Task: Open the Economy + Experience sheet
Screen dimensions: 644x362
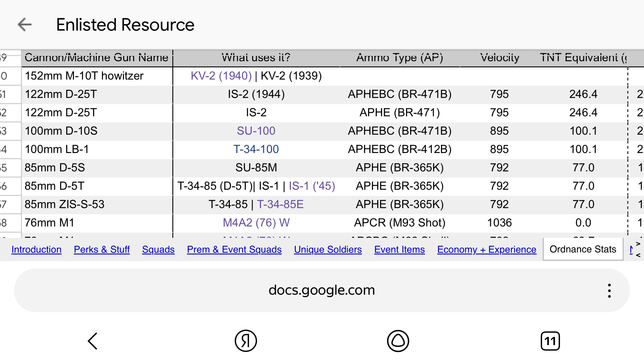Action: point(487,249)
